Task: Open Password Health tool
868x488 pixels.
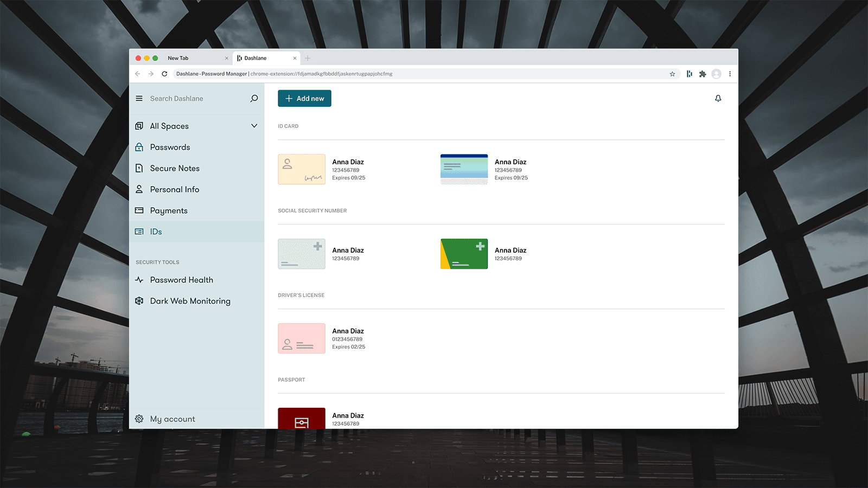Action: click(196, 280)
